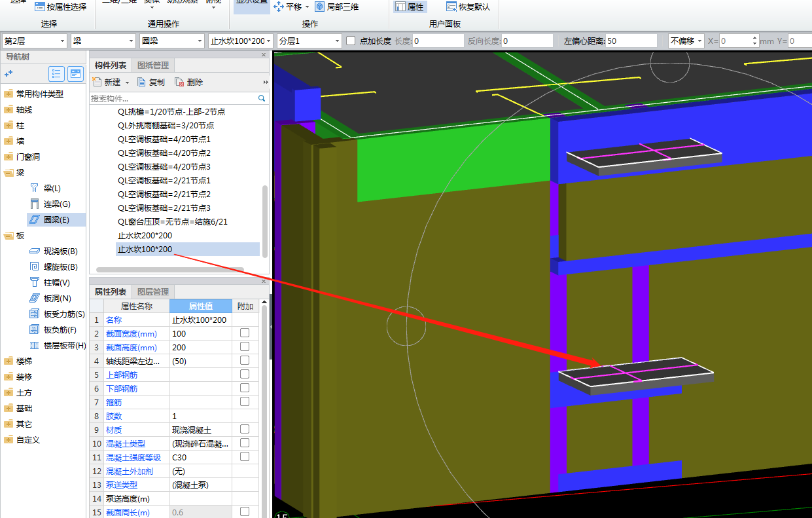Switch to the 属性列表 tab
The image size is (812, 518).
point(111,291)
